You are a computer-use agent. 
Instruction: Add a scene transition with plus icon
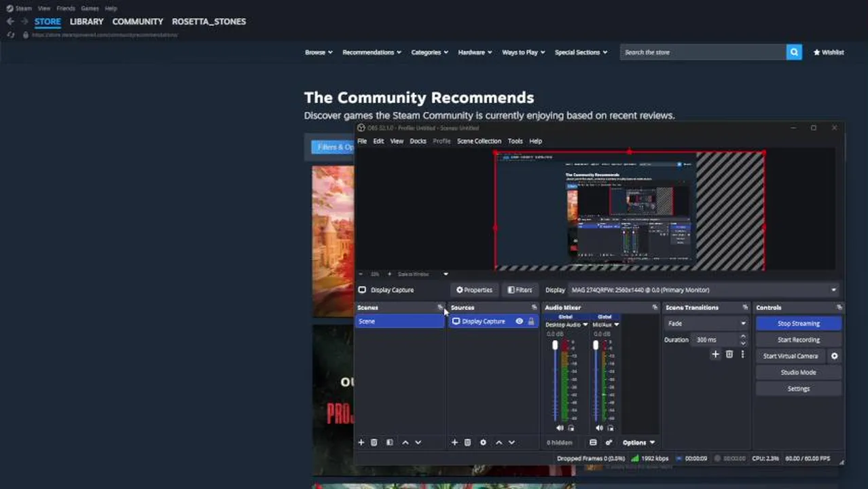pos(715,355)
